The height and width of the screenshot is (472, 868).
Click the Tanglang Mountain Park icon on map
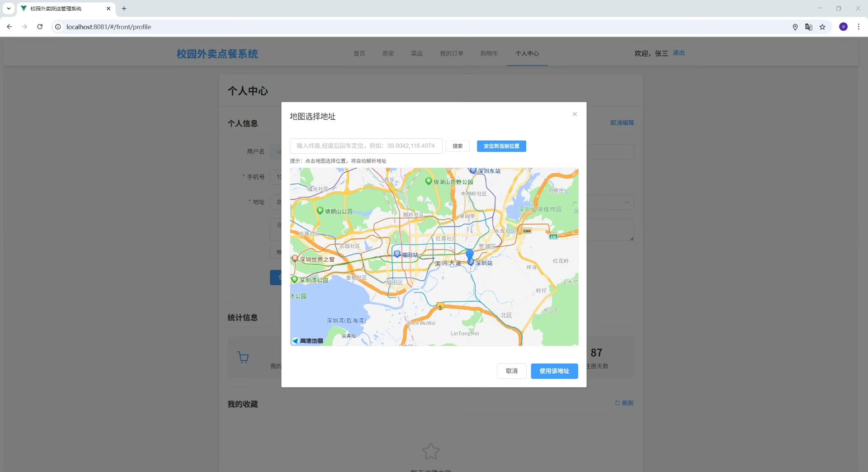pos(320,211)
